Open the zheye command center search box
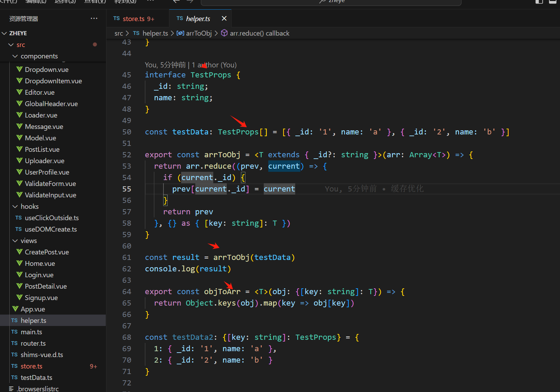This screenshot has height=392, width=560. 331,2
